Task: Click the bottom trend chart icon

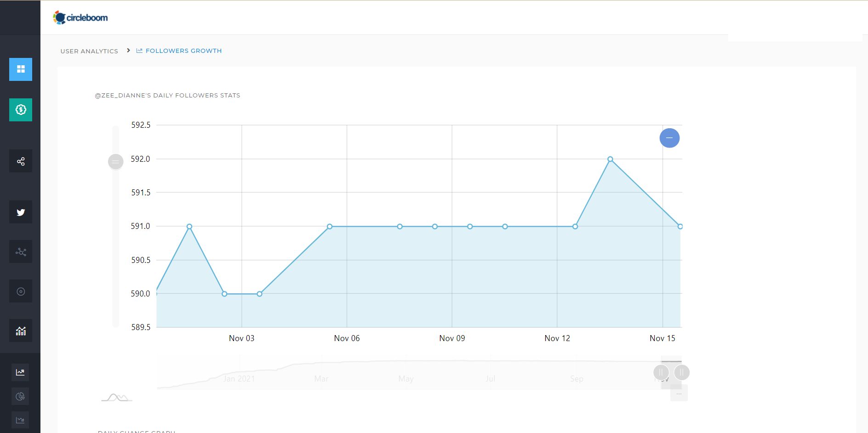Action: [x=20, y=420]
